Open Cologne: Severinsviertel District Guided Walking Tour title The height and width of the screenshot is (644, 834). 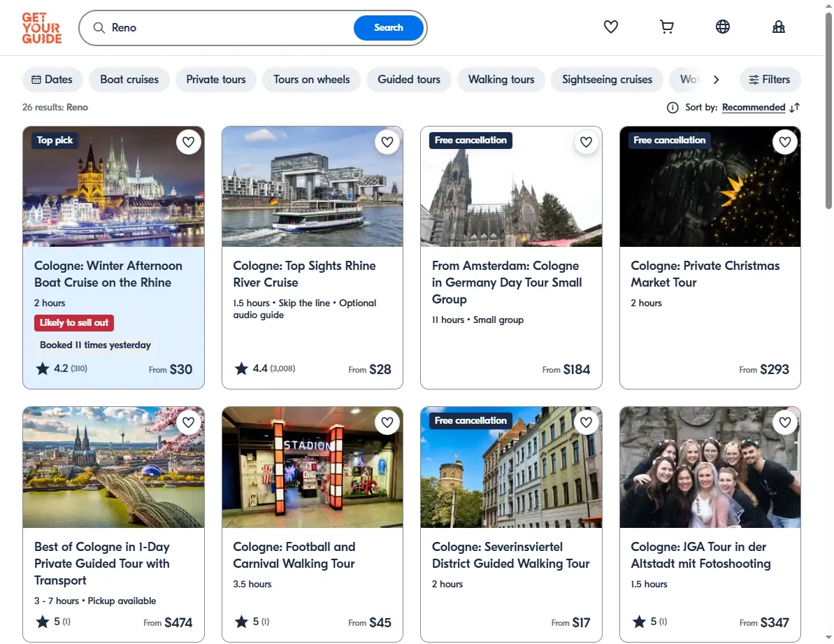click(510, 555)
